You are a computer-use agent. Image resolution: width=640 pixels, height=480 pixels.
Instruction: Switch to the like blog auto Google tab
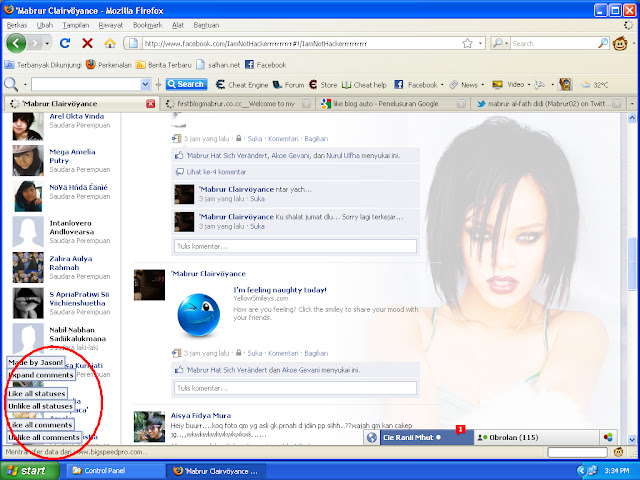[x=391, y=104]
